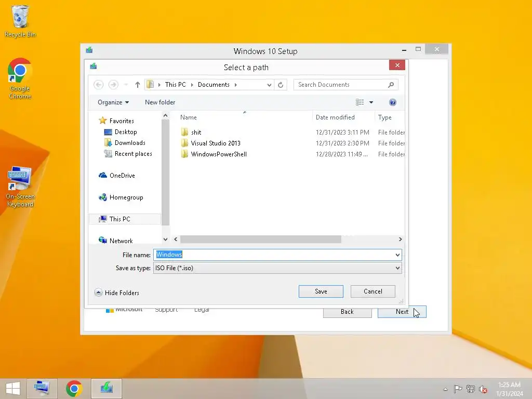This screenshot has height=399, width=532.
Task: Click Back in Windows 10 Setup
Action: coord(347,312)
